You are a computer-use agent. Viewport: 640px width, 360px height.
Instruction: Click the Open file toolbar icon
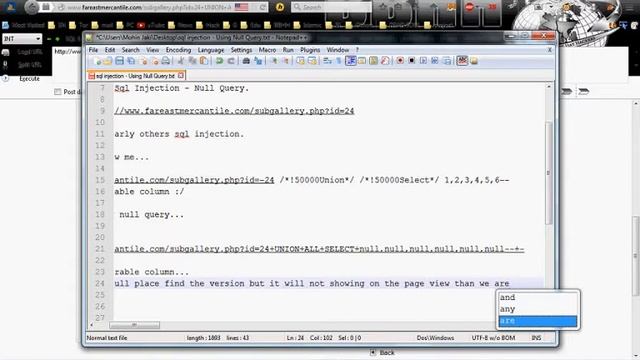tap(108, 61)
